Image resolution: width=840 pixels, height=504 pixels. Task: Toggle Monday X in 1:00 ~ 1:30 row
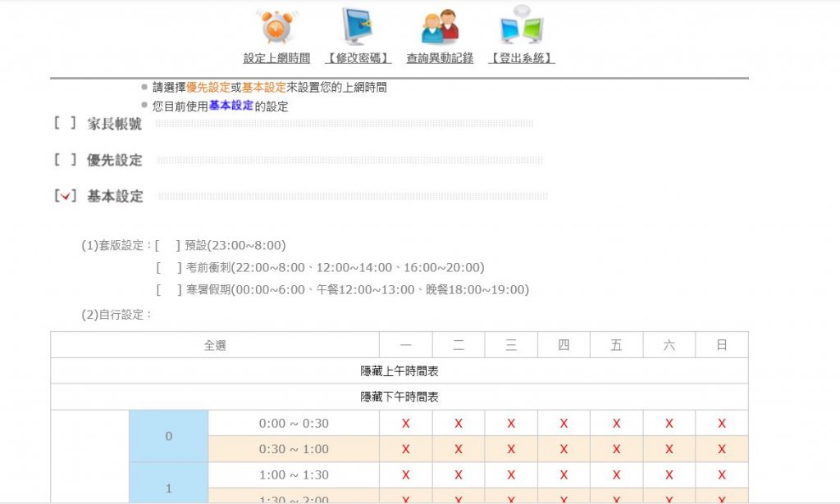tap(405, 474)
